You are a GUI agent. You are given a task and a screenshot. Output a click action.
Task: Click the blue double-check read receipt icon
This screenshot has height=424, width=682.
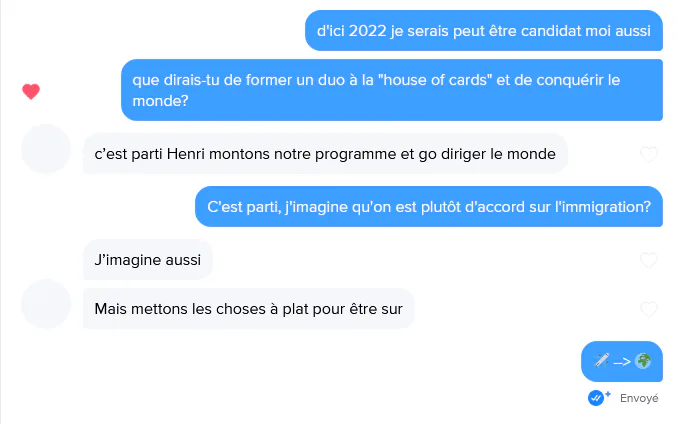[x=595, y=397]
